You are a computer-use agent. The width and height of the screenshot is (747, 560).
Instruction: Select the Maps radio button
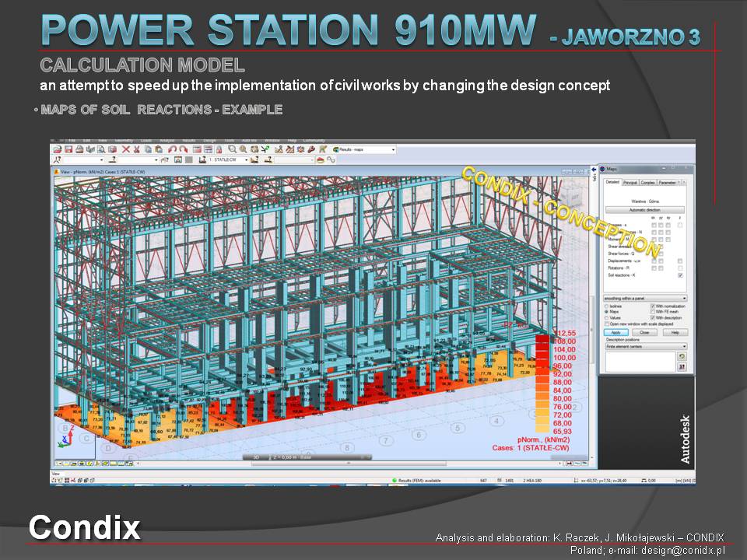click(x=606, y=312)
